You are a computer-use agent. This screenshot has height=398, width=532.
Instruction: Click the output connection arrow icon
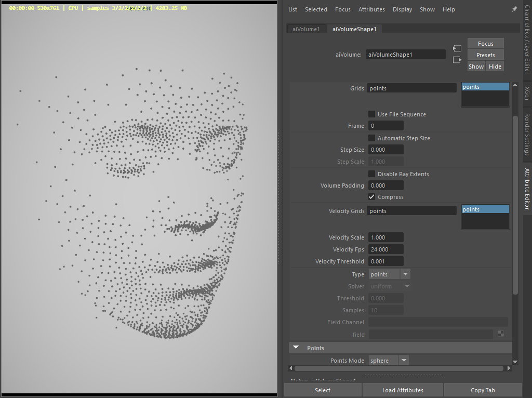click(457, 60)
